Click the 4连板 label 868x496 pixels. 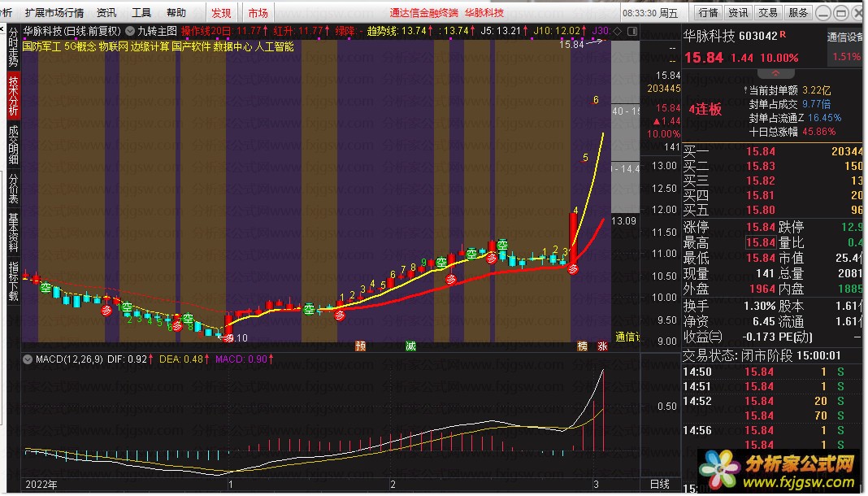[705, 109]
